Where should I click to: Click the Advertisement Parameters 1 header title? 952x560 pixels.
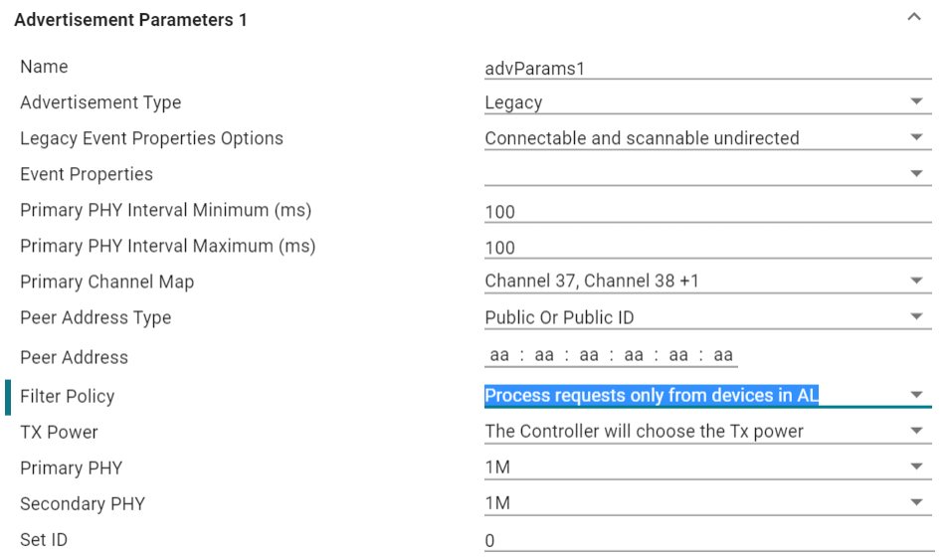(130, 20)
